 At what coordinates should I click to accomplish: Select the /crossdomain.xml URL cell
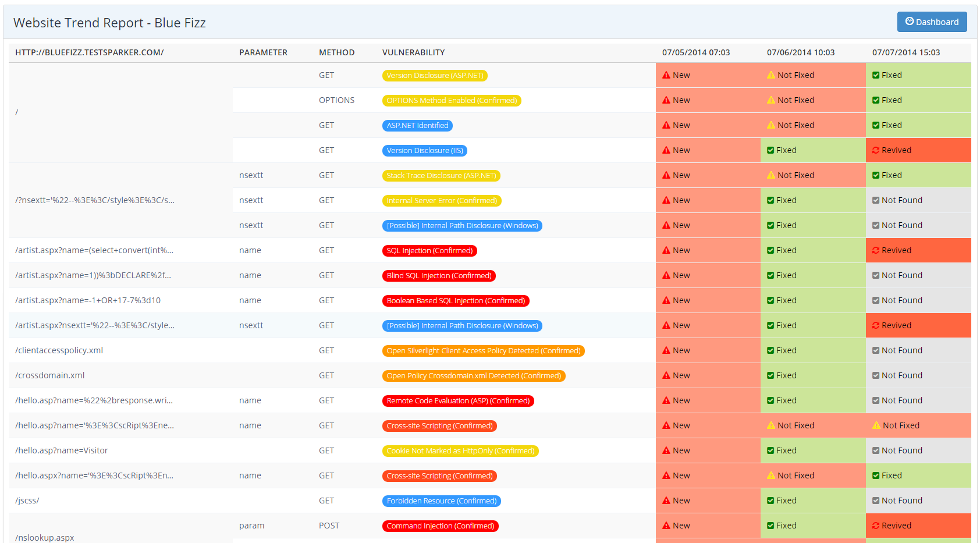click(x=50, y=375)
